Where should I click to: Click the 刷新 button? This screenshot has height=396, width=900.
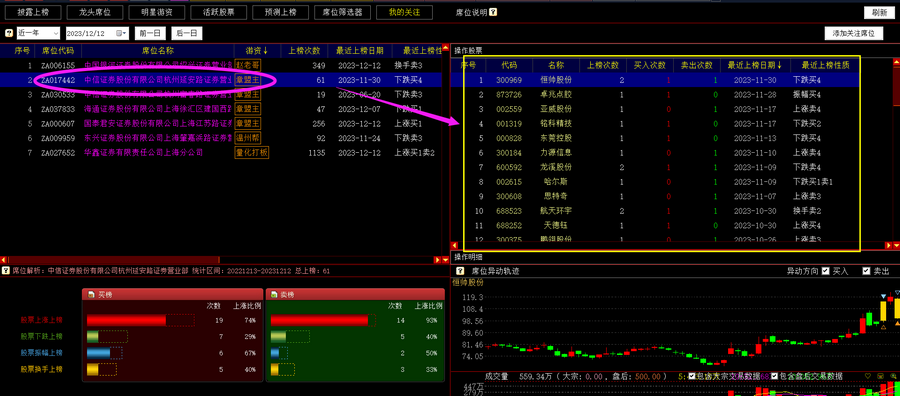(880, 13)
